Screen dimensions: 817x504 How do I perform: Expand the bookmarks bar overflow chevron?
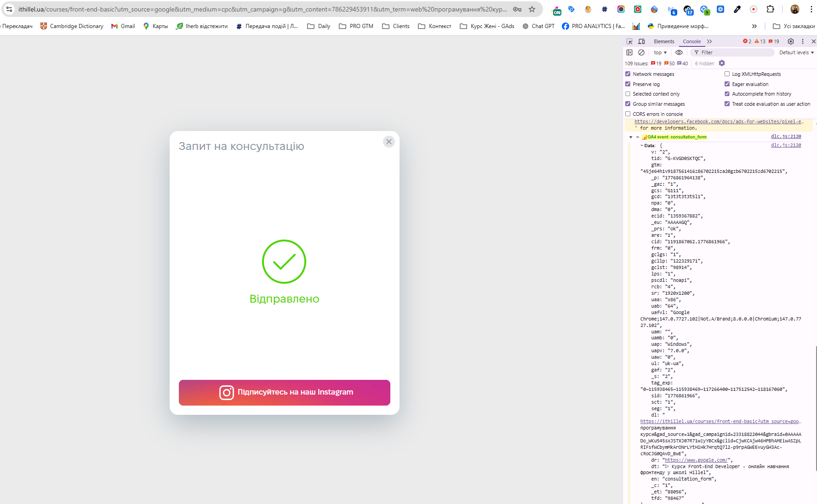click(x=754, y=26)
